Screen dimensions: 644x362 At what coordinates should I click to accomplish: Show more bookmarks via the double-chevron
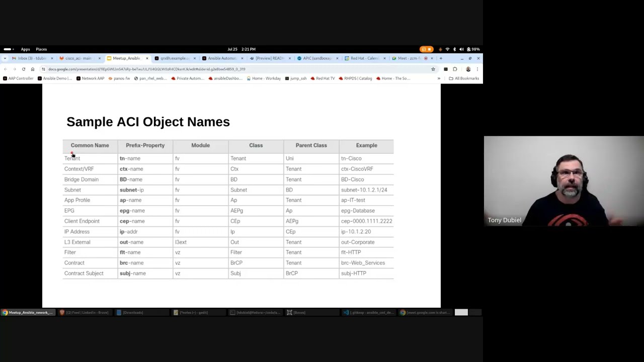439,78
